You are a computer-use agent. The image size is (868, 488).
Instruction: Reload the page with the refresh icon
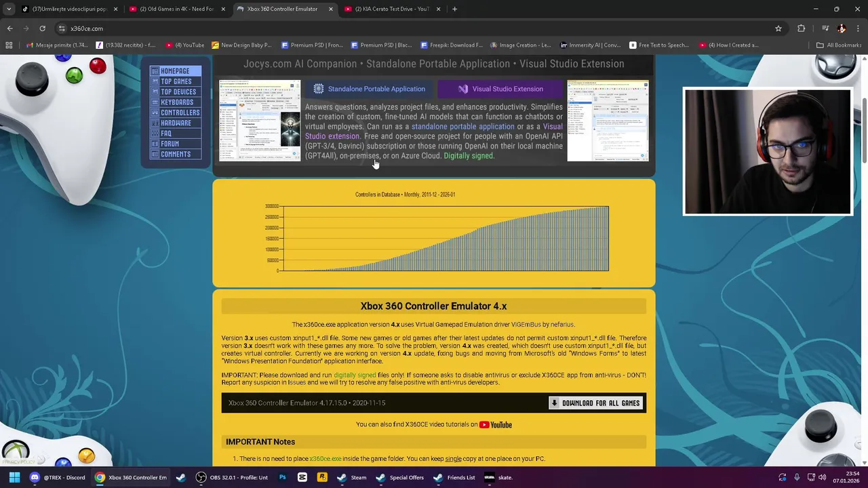[42, 28]
